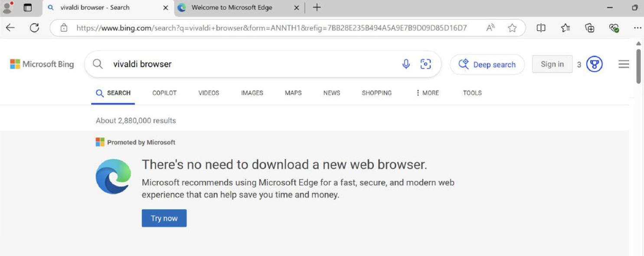644x256 pixels.
Task: Refresh the page
Action: (34, 28)
